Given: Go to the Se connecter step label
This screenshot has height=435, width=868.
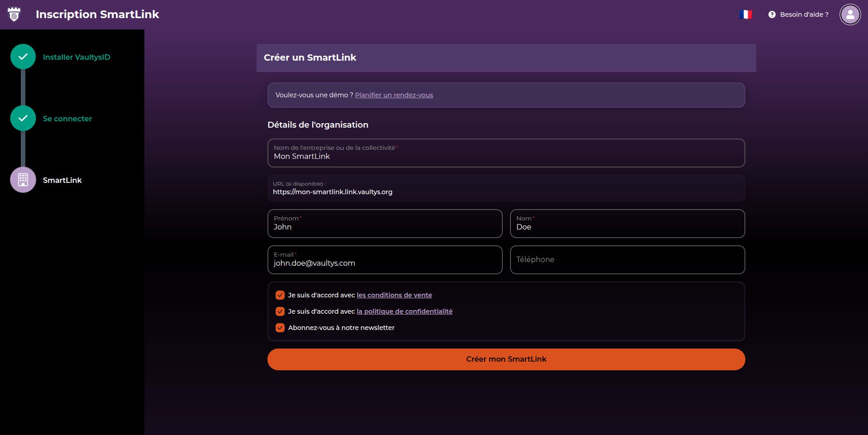Looking at the screenshot, I should [67, 119].
